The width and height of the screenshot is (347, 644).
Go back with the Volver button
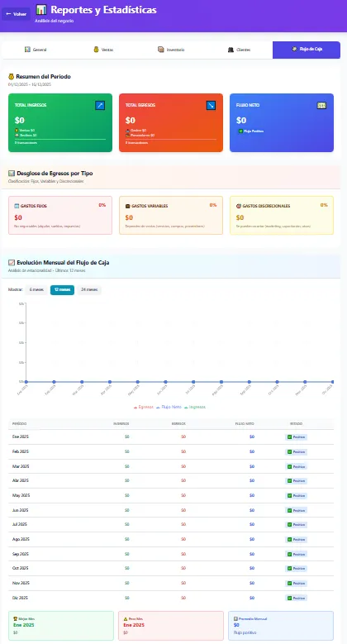click(x=16, y=14)
